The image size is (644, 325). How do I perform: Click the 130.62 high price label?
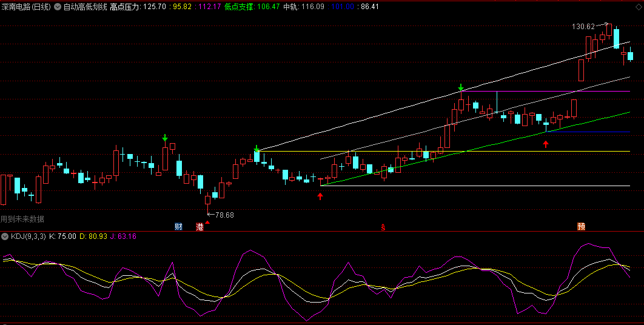(x=583, y=27)
